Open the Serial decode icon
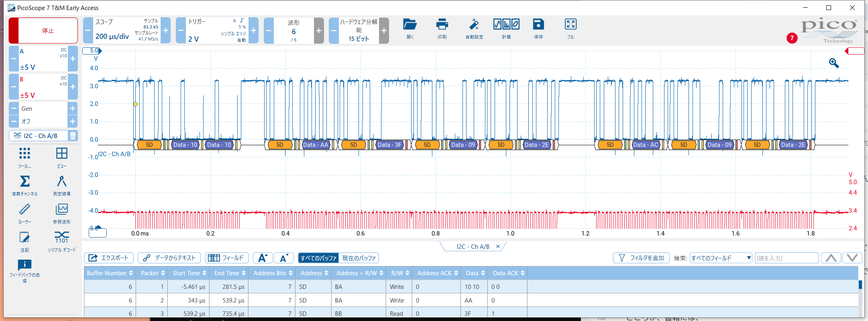Screen dimensions: 868x321 [x=61, y=237]
